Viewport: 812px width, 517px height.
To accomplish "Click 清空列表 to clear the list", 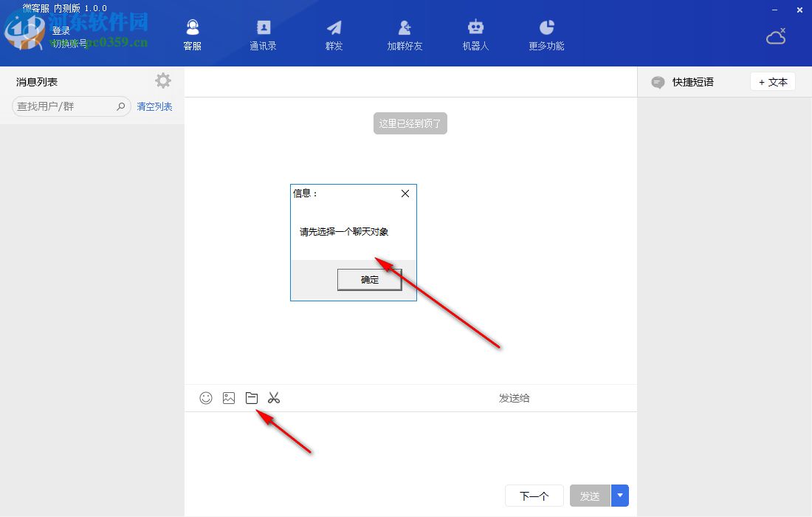I will [x=154, y=106].
